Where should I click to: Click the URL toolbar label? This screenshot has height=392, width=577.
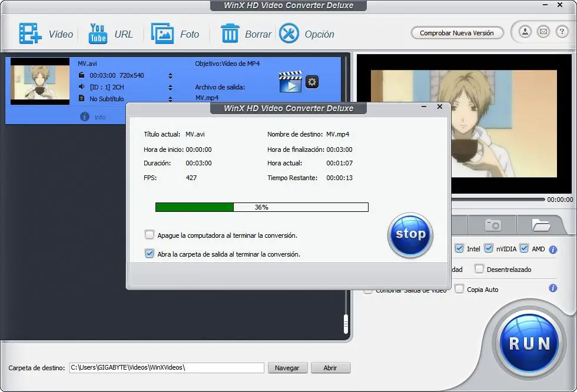[123, 34]
